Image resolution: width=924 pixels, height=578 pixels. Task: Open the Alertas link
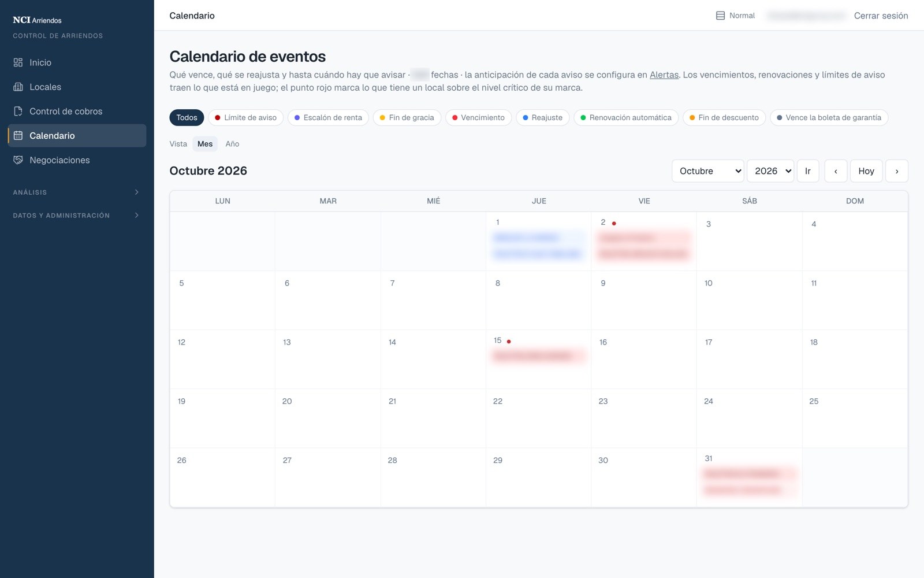pyautogui.click(x=664, y=75)
